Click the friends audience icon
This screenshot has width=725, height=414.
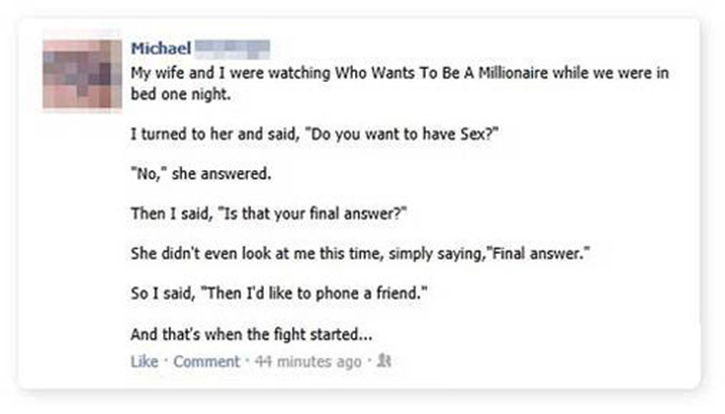coord(384,360)
